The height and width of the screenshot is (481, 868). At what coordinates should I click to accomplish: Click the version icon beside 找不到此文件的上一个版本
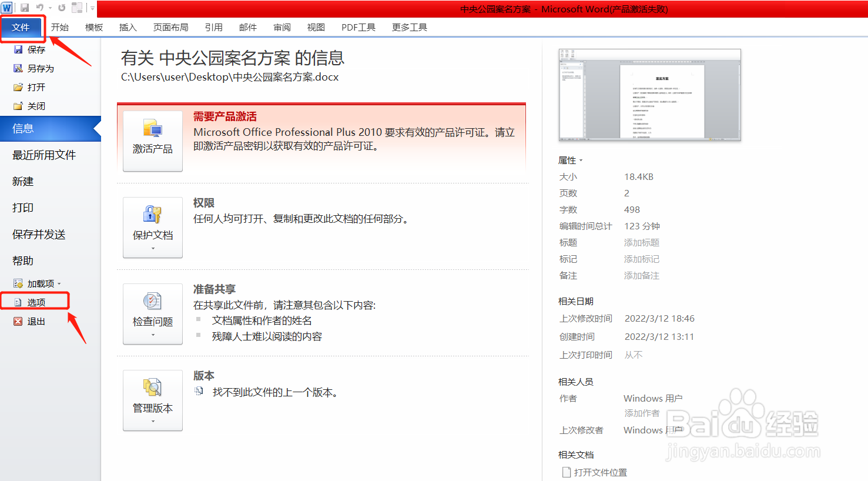pyautogui.click(x=199, y=391)
